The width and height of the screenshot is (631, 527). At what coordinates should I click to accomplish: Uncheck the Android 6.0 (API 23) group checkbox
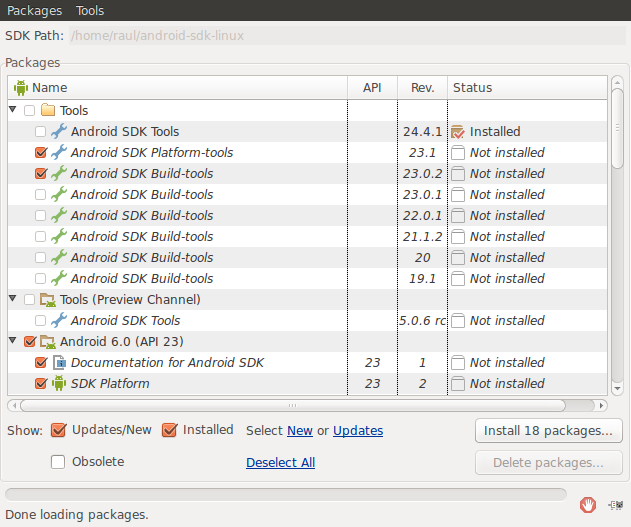click(30, 342)
